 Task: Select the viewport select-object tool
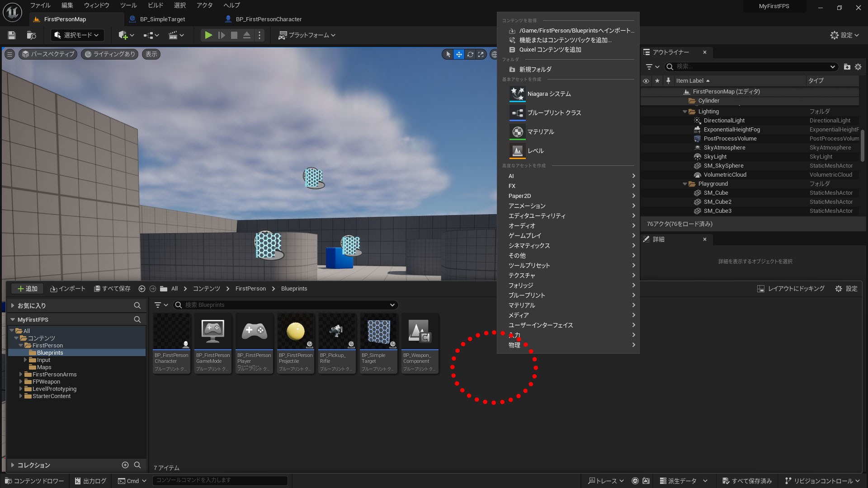(x=448, y=54)
